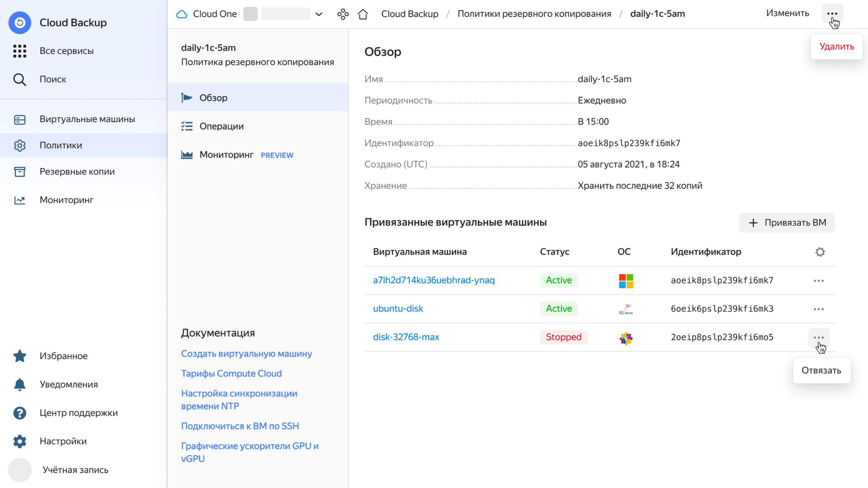Select Удалить in the dropdown menu
Image resolution: width=868 pixels, height=488 pixels.
[836, 46]
